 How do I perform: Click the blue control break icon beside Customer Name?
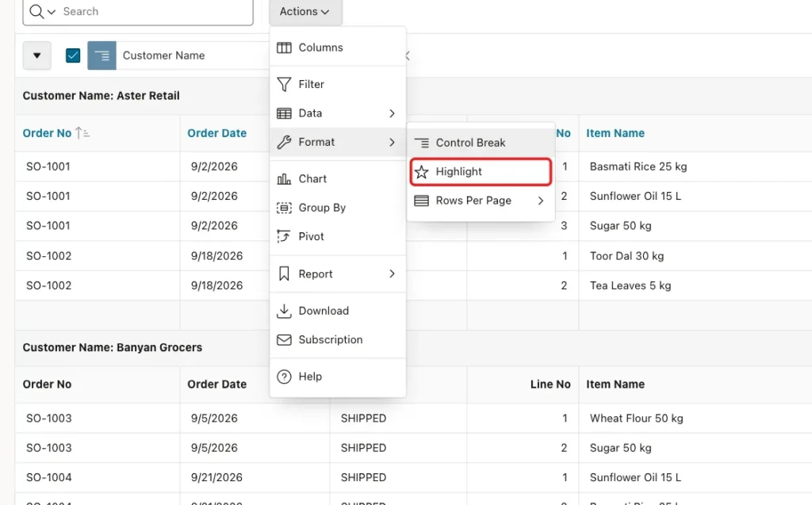[101, 55]
